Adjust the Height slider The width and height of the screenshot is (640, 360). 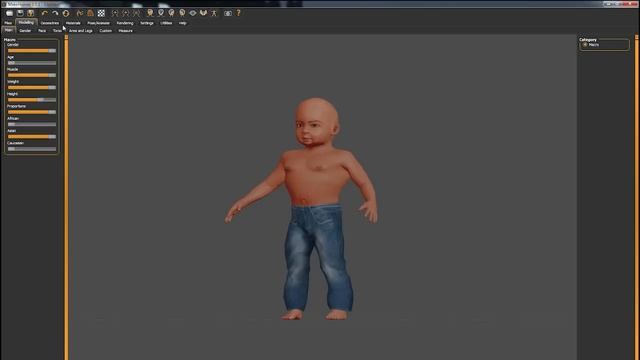pyautogui.click(x=32, y=100)
